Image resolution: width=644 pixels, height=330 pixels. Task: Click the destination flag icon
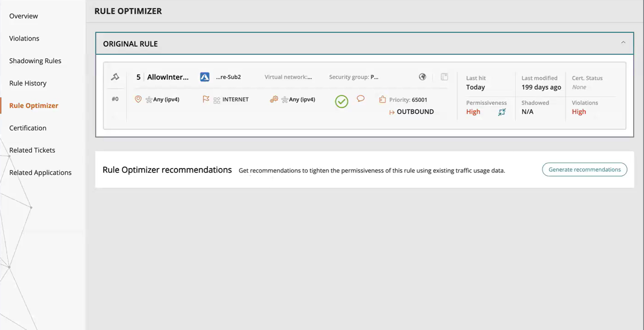pyautogui.click(x=206, y=99)
